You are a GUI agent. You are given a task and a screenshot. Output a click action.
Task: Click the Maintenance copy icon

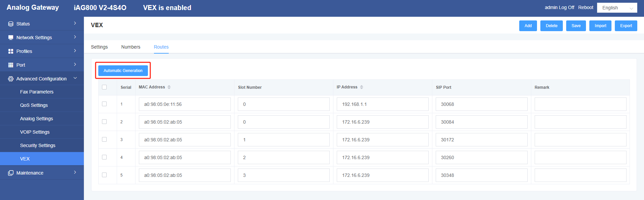point(11,173)
